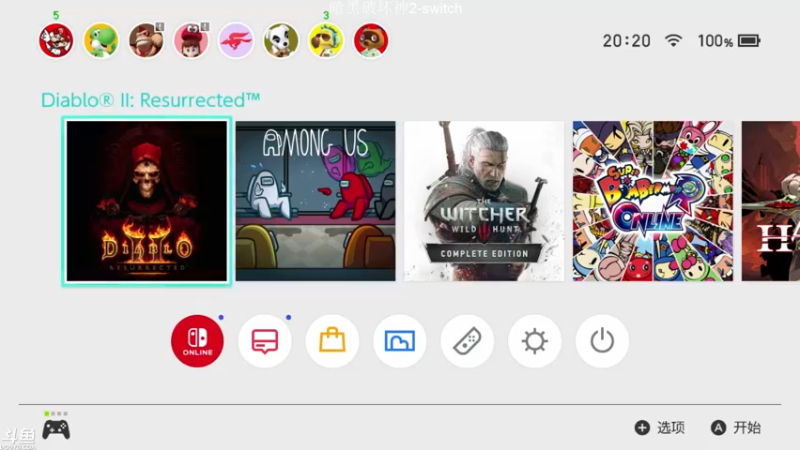Open Nintendo Switch Online button

coord(197,341)
